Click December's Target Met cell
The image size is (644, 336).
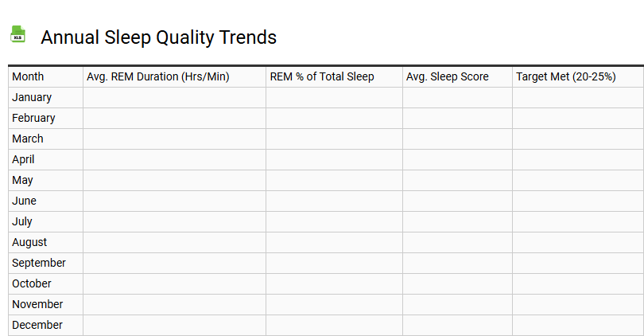tap(578, 325)
